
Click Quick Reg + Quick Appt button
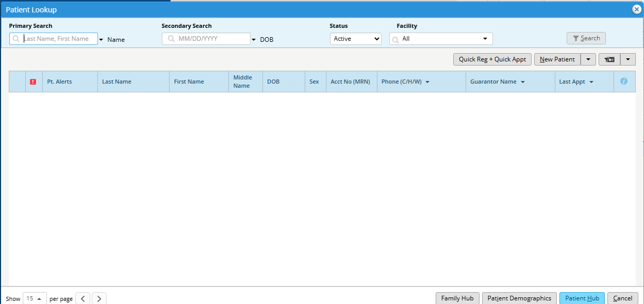[492, 59]
